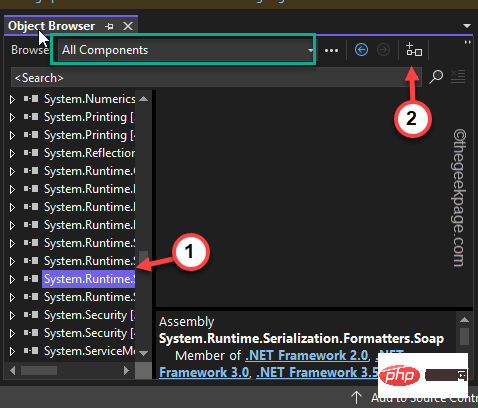Select the Object Browser tab
Image resolution: width=478 pixels, height=408 pixels.
[51, 26]
